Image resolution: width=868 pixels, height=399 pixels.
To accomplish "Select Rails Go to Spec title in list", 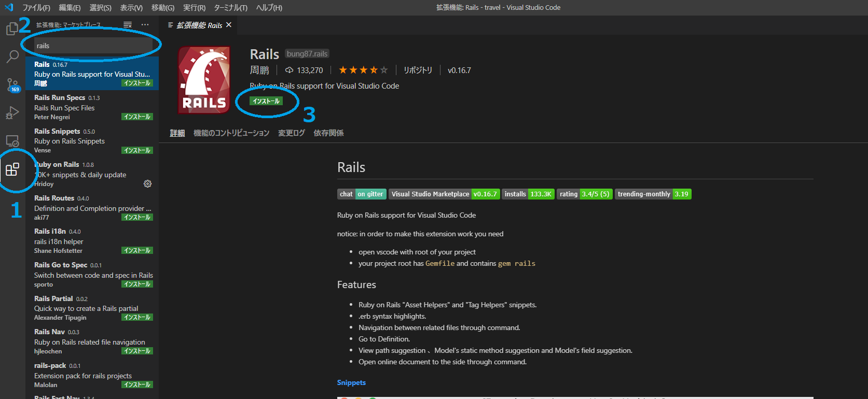I will click(x=61, y=265).
